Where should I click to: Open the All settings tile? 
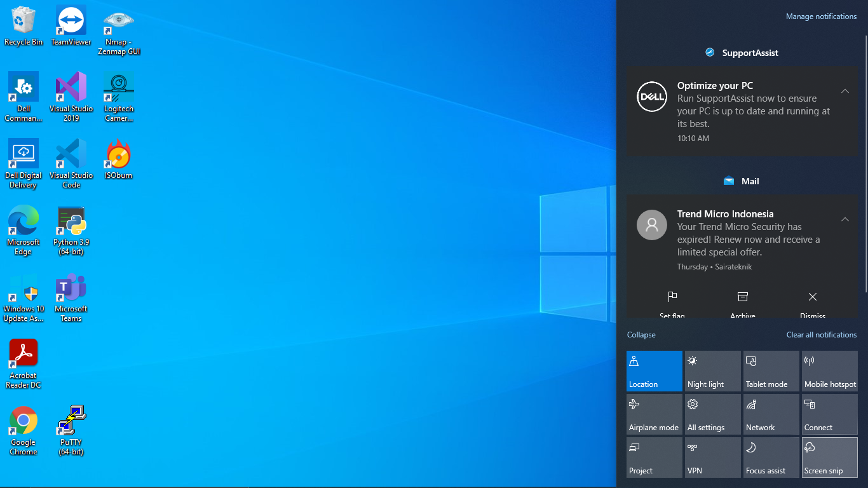pos(713,414)
